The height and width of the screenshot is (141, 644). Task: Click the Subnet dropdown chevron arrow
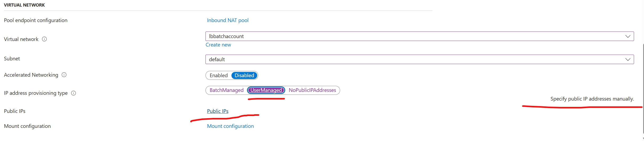(x=628, y=59)
